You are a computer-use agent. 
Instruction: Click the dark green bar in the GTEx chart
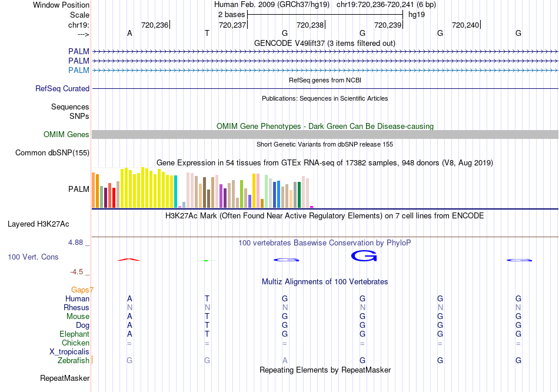click(x=299, y=195)
